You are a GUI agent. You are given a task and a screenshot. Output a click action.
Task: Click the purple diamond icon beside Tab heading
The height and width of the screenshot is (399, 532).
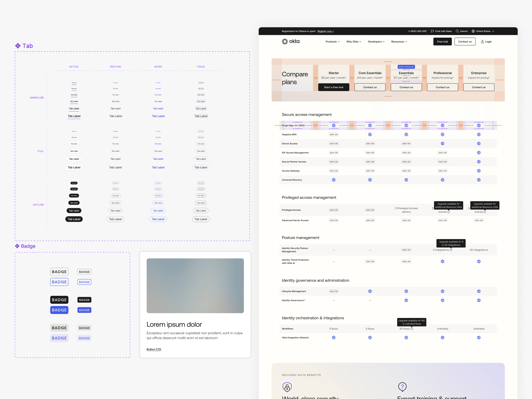pyautogui.click(x=18, y=46)
